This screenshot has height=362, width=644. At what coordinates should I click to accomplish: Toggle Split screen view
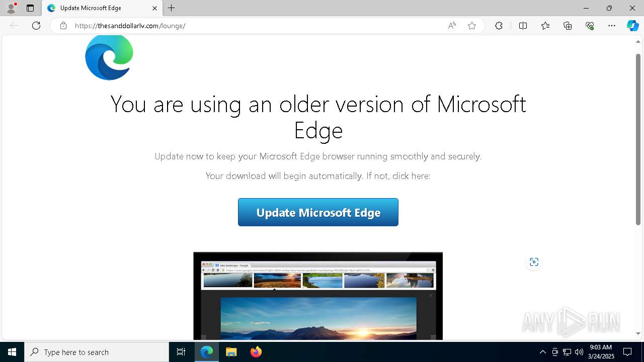(x=523, y=26)
